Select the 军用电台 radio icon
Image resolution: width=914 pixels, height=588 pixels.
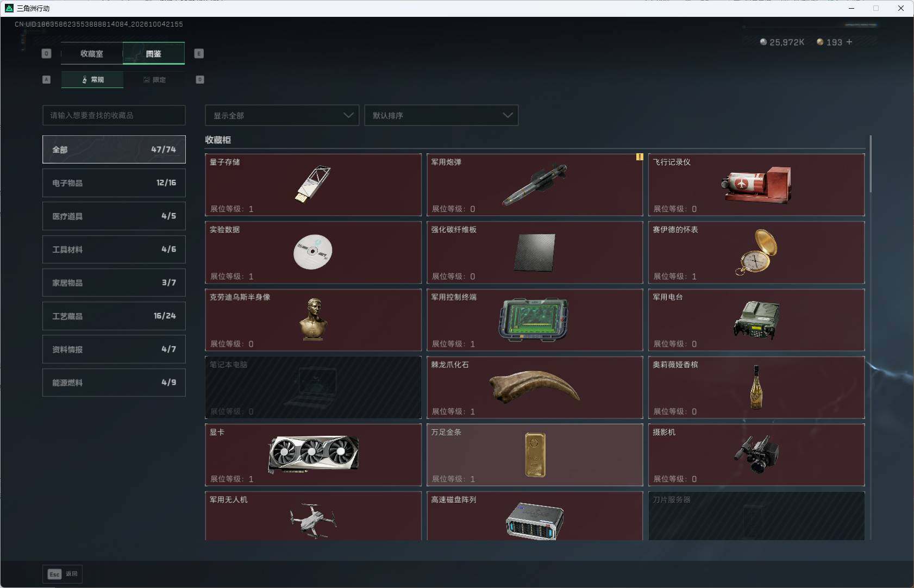coord(756,320)
